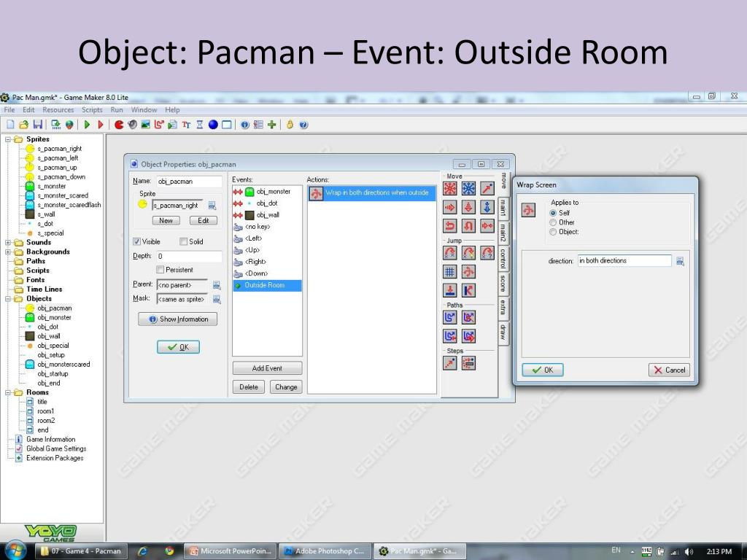The width and height of the screenshot is (747, 560).
Task: Select the Align to Grid action icon
Action: click(449, 271)
